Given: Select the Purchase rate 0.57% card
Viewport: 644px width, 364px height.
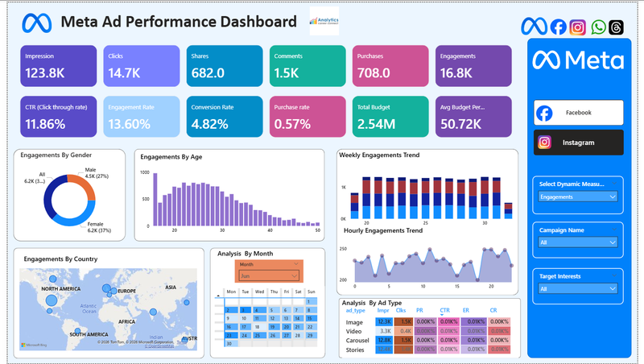Looking at the screenshot, I should 308,117.
